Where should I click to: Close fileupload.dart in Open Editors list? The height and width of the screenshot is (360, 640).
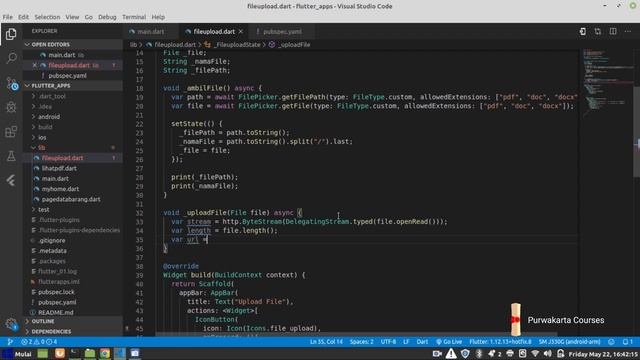click(35, 65)
